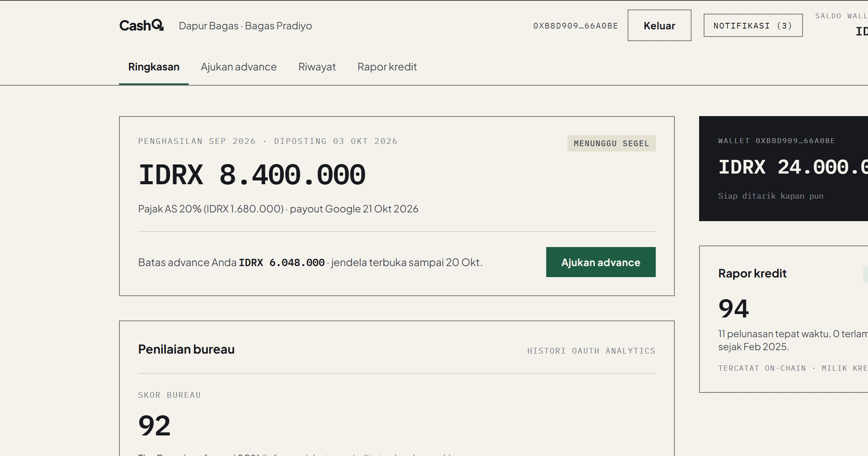
Task: Click wallet label in dark card
Action: 776,141
